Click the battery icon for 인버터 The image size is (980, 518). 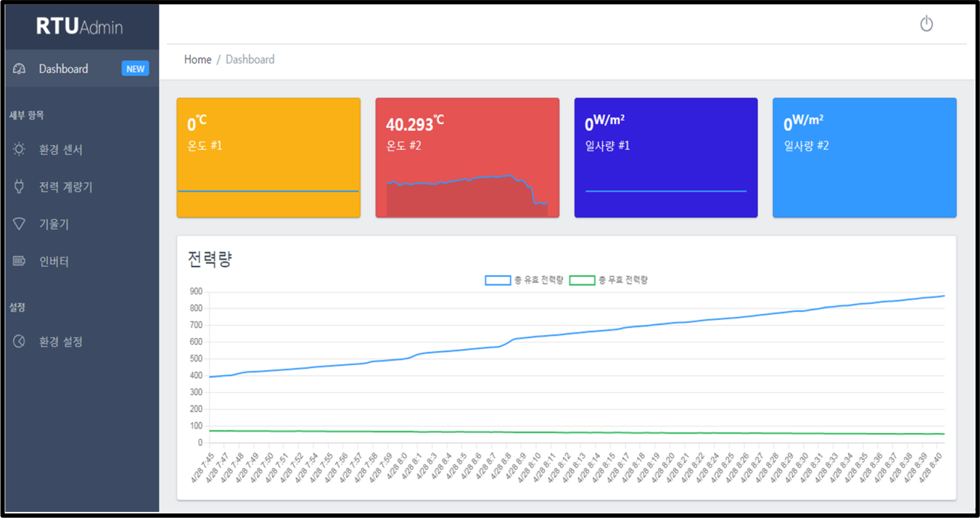coord(19,261)
